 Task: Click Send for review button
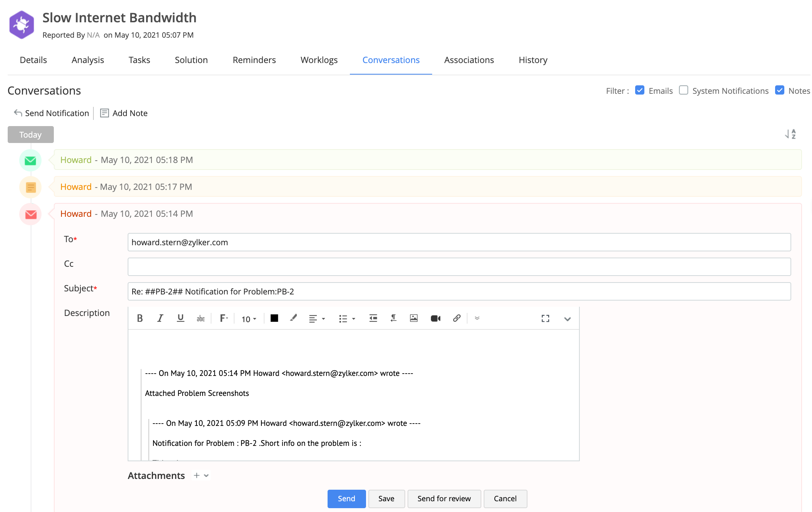pos(444,499)
